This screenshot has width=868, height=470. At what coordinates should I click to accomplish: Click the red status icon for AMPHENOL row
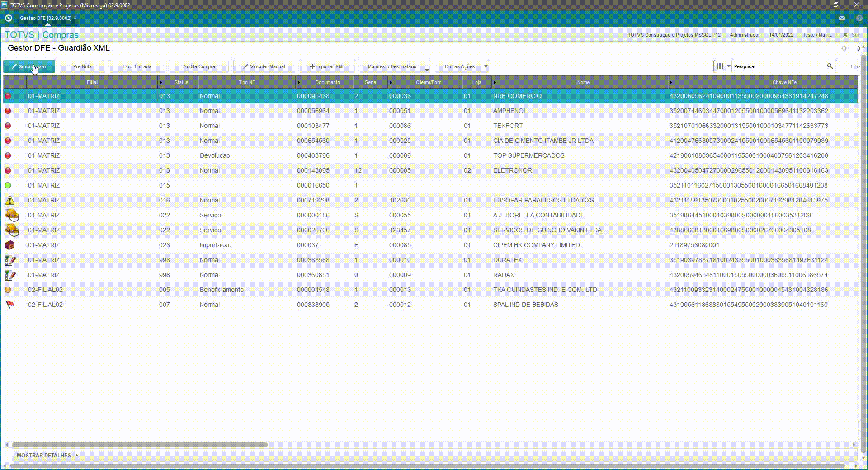pos(8,111)
